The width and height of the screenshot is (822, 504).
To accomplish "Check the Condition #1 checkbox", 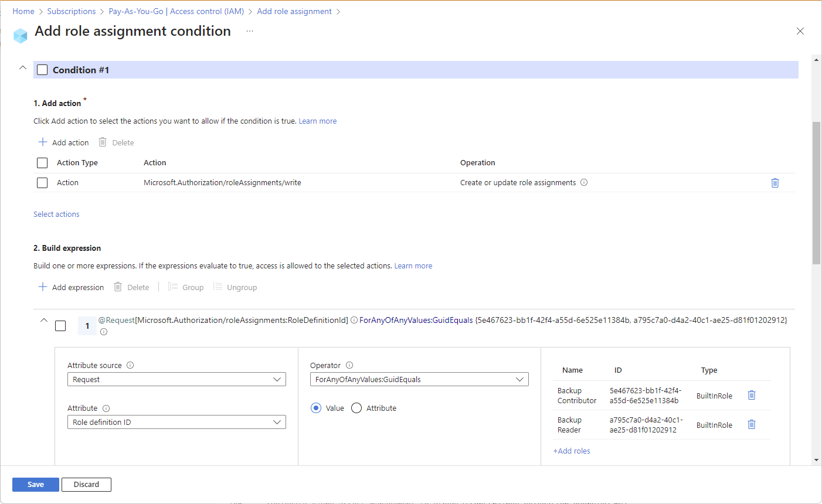I will (x=42, y=70).
